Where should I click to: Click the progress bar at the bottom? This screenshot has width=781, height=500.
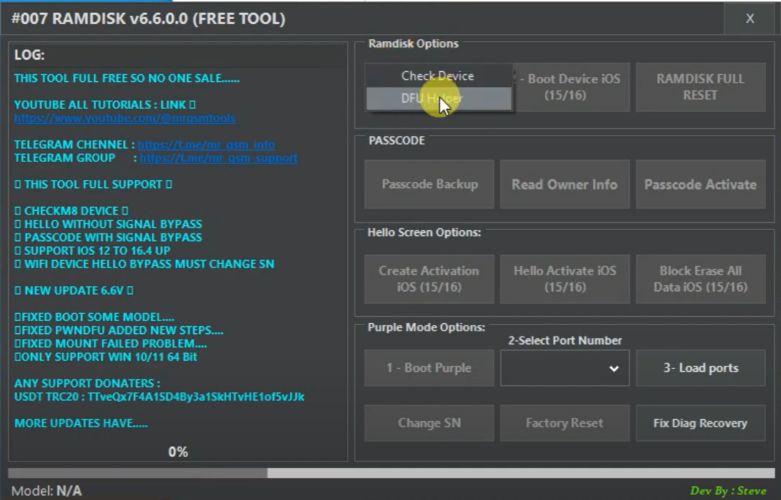point(391,473)
